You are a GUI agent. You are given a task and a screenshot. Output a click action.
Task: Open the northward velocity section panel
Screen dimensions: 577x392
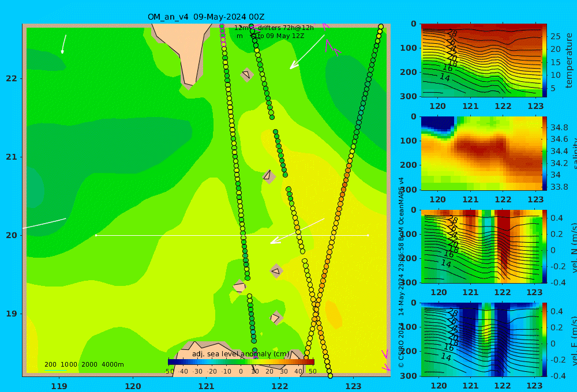[x=481, y=246]
